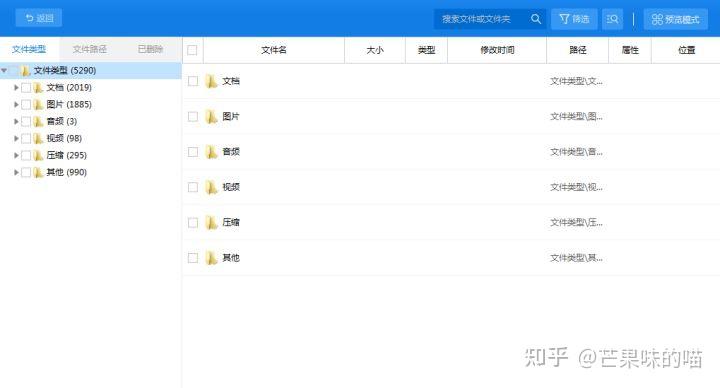The width and height of the screenshot is (720, 388).
Task: Click the 属性 column header
Action: 630,50
